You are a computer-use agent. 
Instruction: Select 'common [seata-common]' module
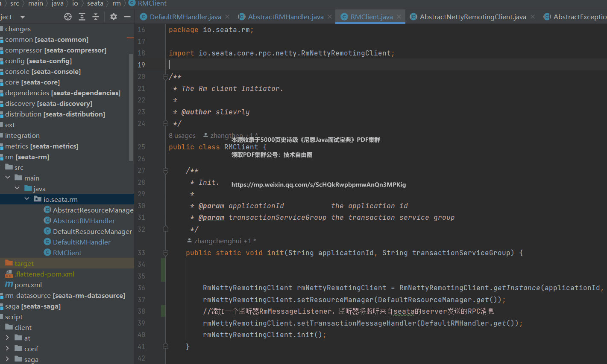pyautogui.click(x=47, y=39)
